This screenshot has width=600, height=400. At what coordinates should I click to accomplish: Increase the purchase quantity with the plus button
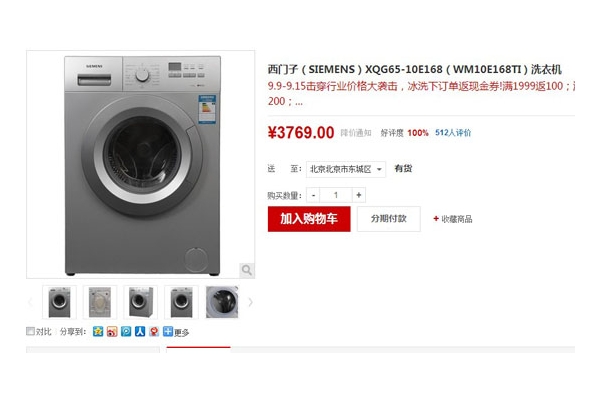(x=359, y=195)
